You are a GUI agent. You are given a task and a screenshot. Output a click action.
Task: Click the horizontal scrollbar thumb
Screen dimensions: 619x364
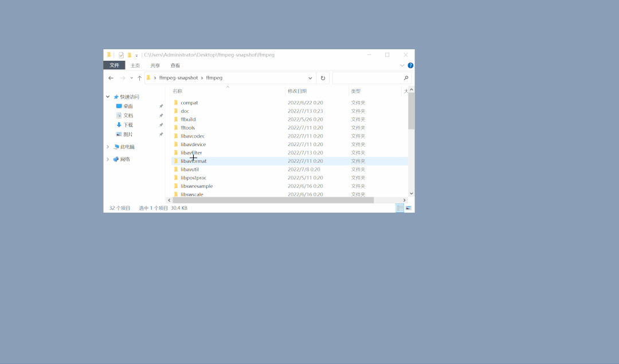click(x=273, y=200)
